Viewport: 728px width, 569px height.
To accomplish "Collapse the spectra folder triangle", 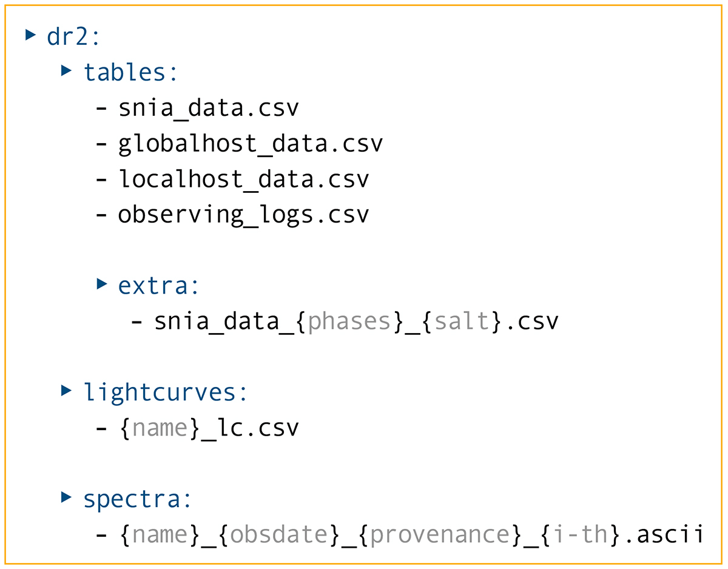I will (66, 498).
